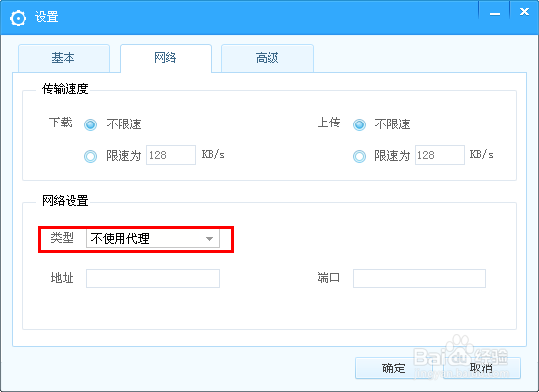The height and width of the screenshot is (392, 539).
Task: Click the 下载 label
Action: click(x=60, y=122)
